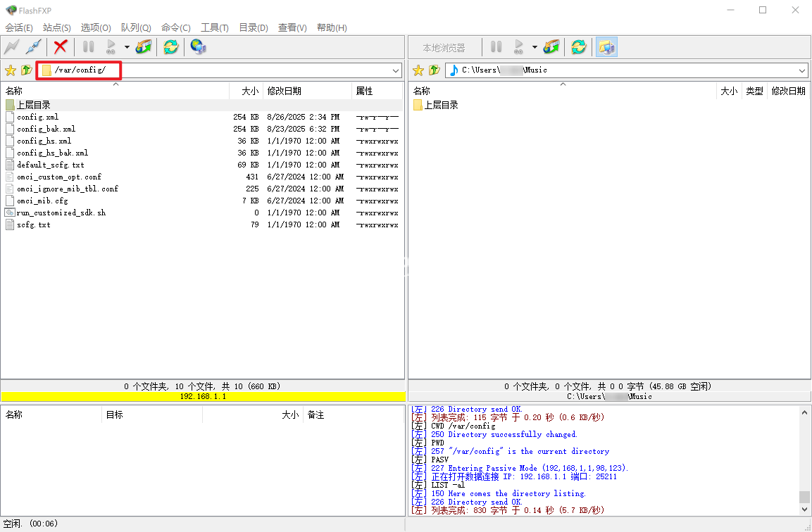Open the 命令(C) menu

click(175, 27)
